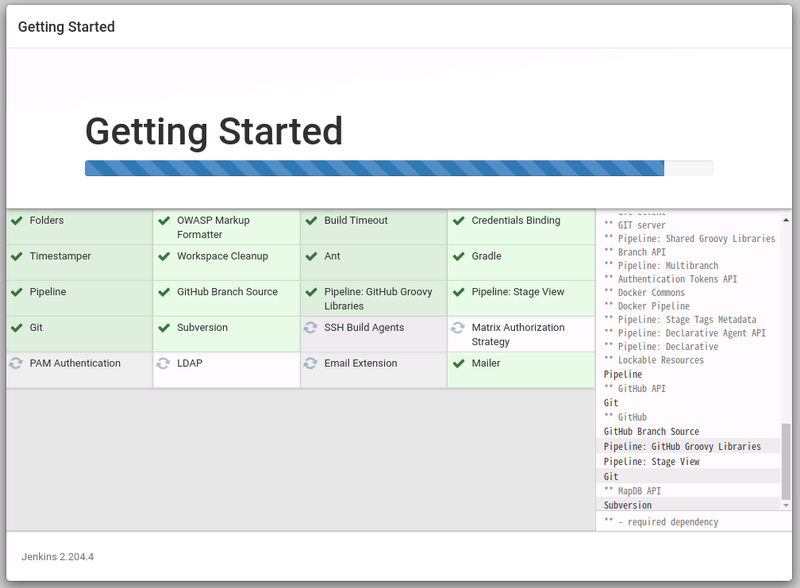800x588 pixels.
Task: Click the pending sync icon next to LDAP
Action: click(164, 363)
